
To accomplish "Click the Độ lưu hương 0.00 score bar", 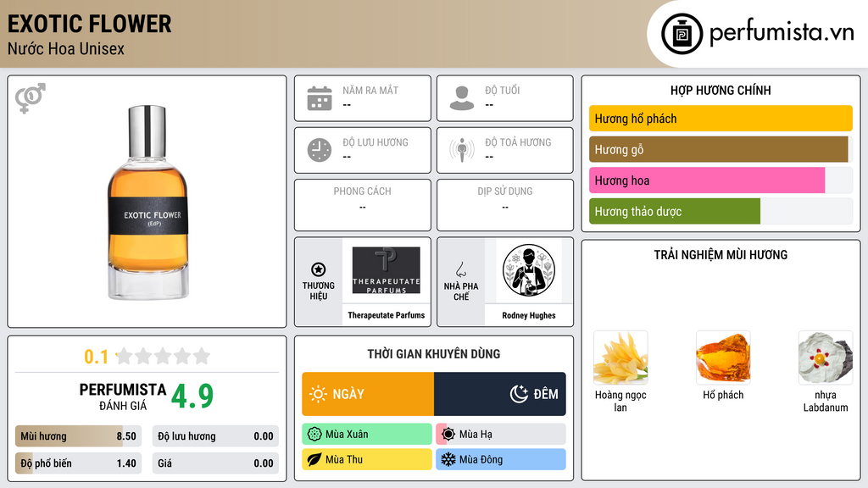I will coord(215,436).
